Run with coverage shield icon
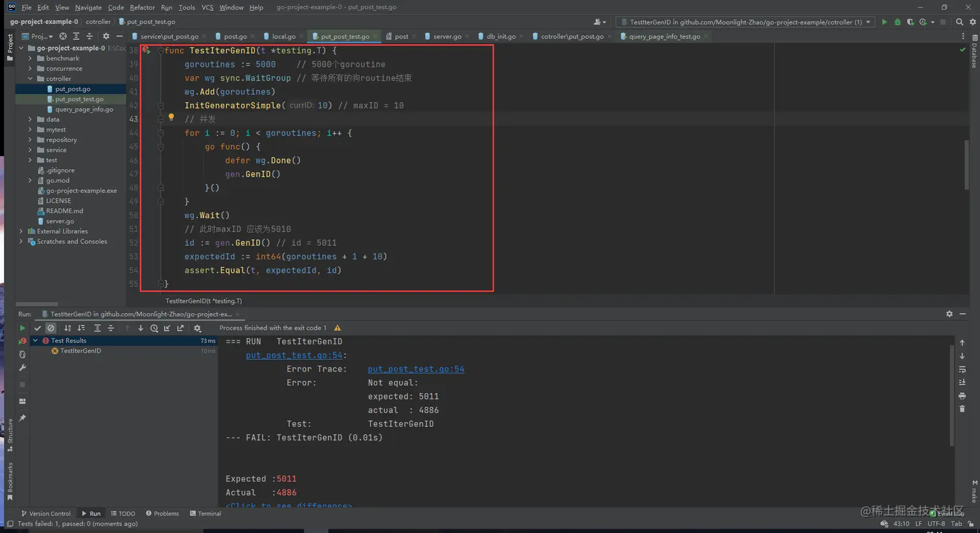The height and width of the screenshot is (533, 980). [911, 22]
